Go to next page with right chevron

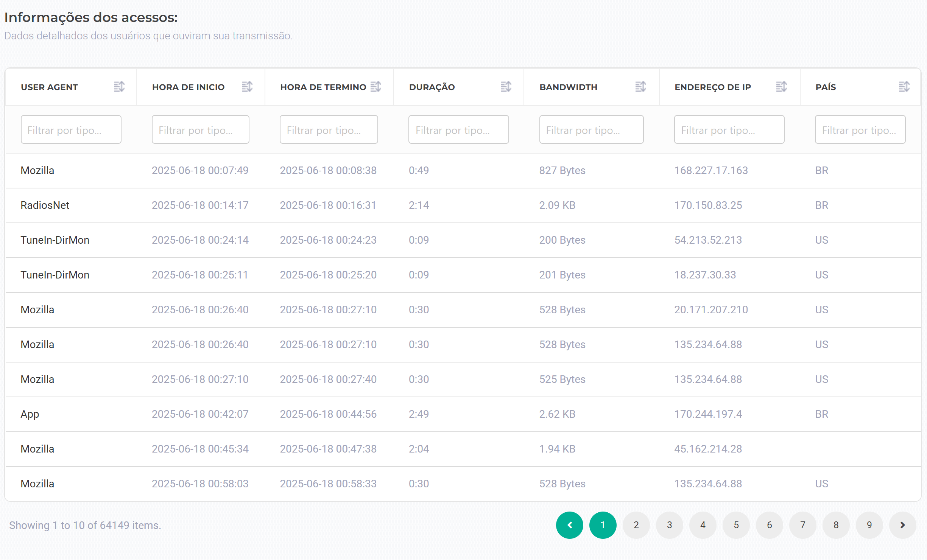[902, 525]
